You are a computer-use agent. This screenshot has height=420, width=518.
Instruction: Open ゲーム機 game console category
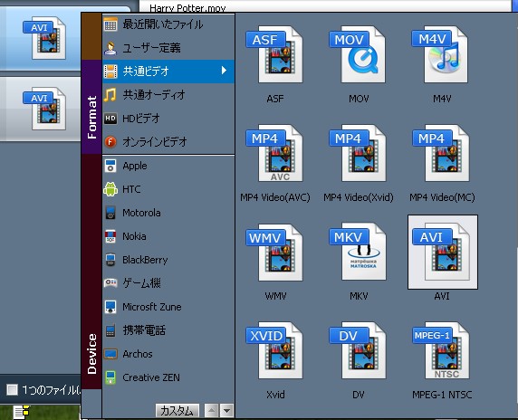168,283
